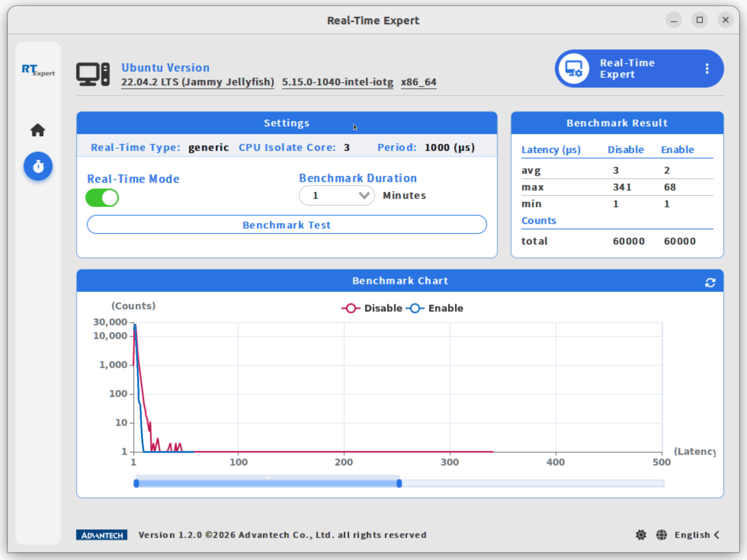Click the kernel version 5.15.0-1040-intel-iotg
This screenshot has height=560, width=747.
point(338,82)
